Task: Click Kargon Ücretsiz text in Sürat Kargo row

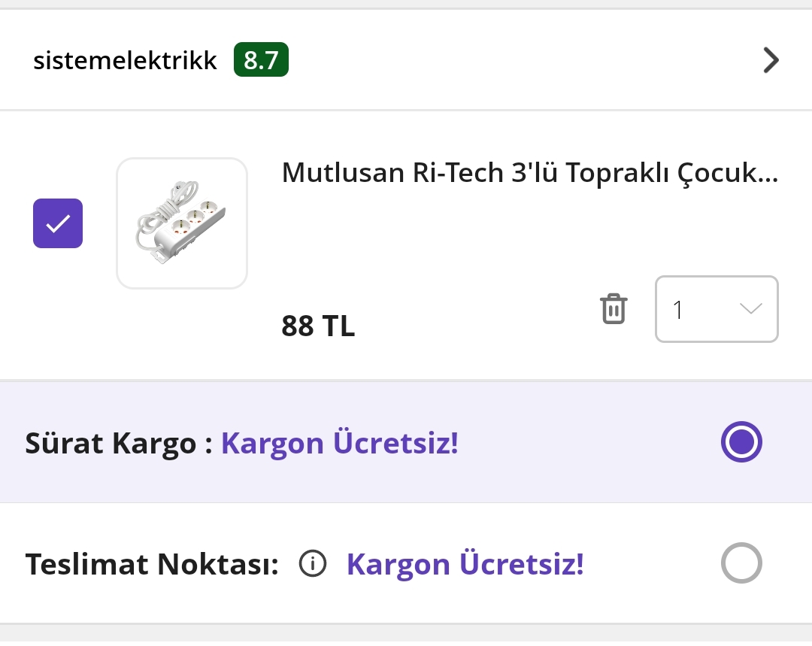Action: pos(339,443)
